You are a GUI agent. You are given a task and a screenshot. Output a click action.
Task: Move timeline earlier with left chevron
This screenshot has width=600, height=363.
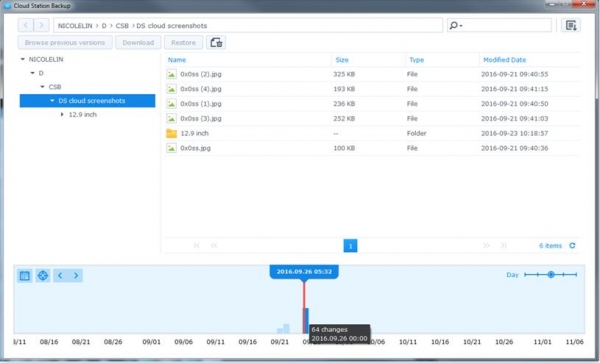tap(60, 275)
